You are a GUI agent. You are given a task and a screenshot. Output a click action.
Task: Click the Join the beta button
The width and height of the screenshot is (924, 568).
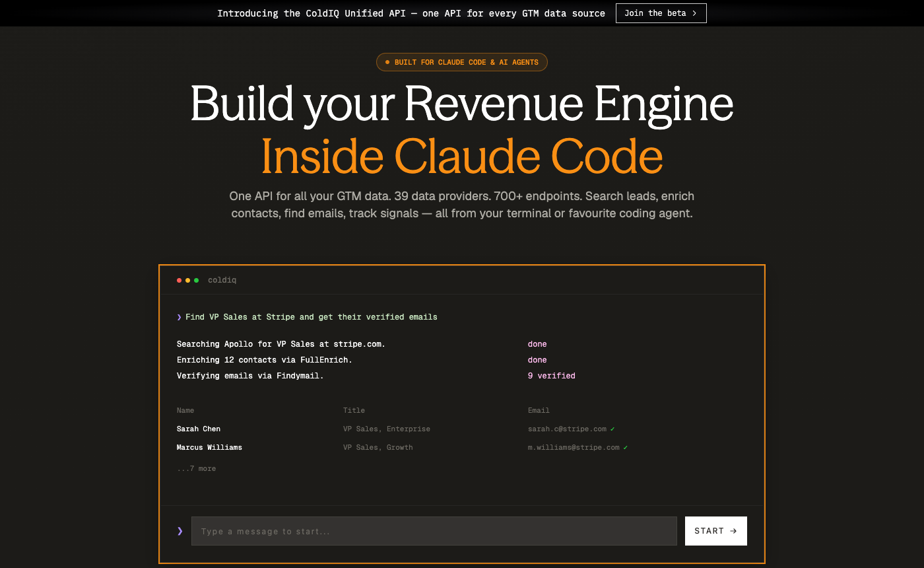coord(661,13)
